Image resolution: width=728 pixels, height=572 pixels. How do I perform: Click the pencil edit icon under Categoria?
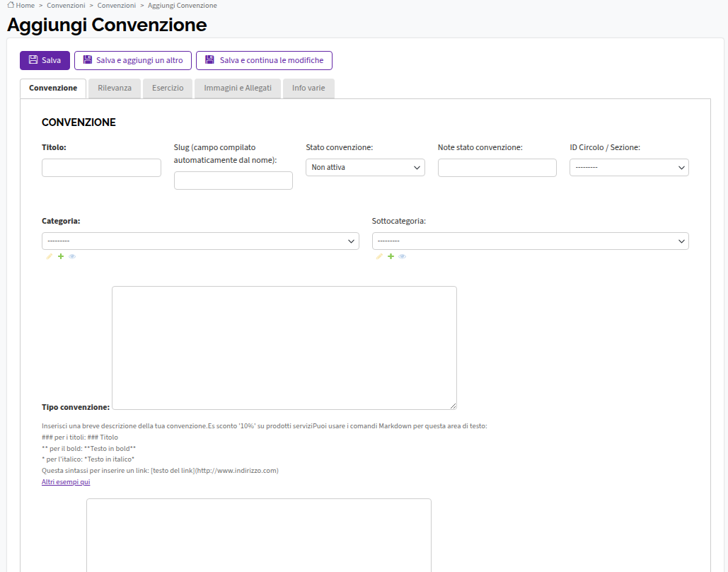pos(50,256)
